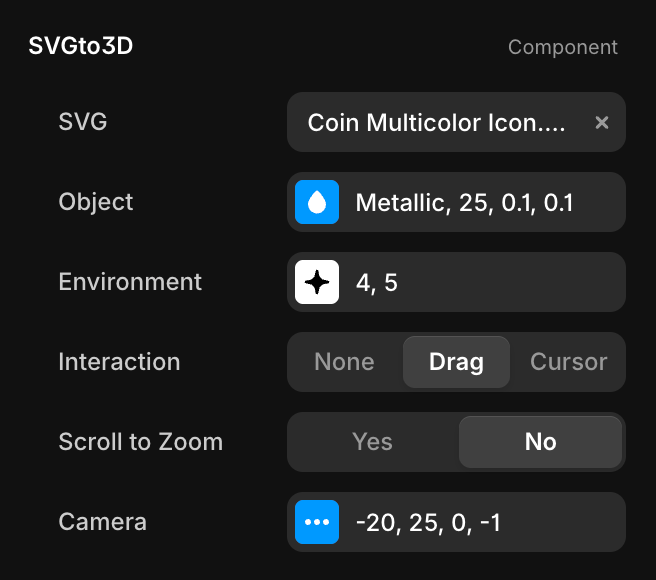The height and width of the screenshot is (580, 656).
Task: Enable Scroll to Zoom with Yes
Action: (x=372, y=442)
